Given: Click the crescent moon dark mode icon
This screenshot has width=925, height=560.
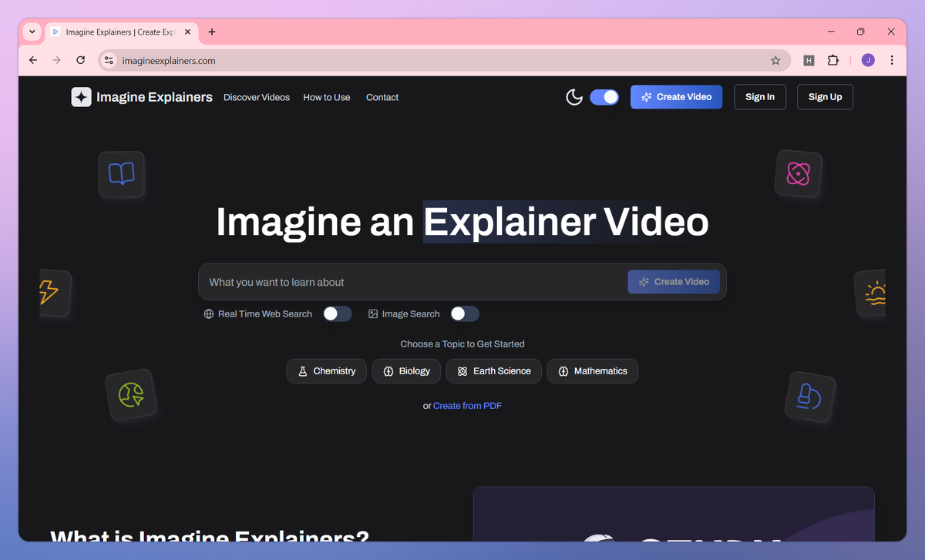Looking at the screenshot, I should coord(574,97).
